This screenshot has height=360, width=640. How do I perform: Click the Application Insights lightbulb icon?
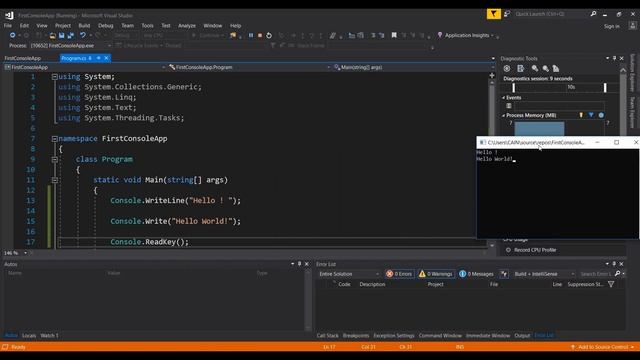coord(440,36)
